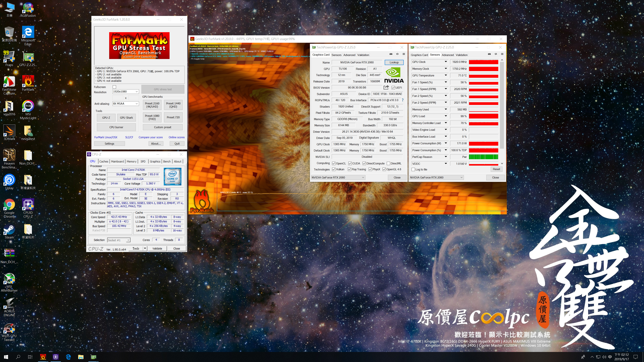This screenshot has height=362, width=644.
Task: Click Bus Interface question mark in GPU-Z
Action: [402, 100]
